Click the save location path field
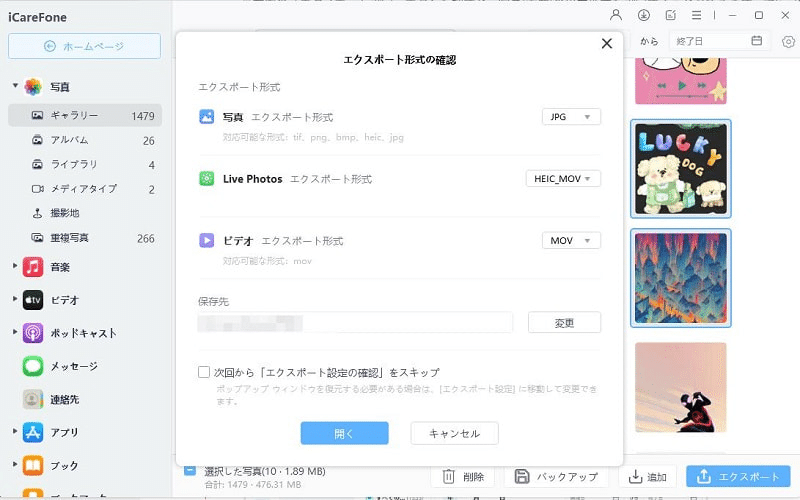Image resolution: width=800 pixels, height=500 pixels. pyautogui.click(x=355, y=323)
